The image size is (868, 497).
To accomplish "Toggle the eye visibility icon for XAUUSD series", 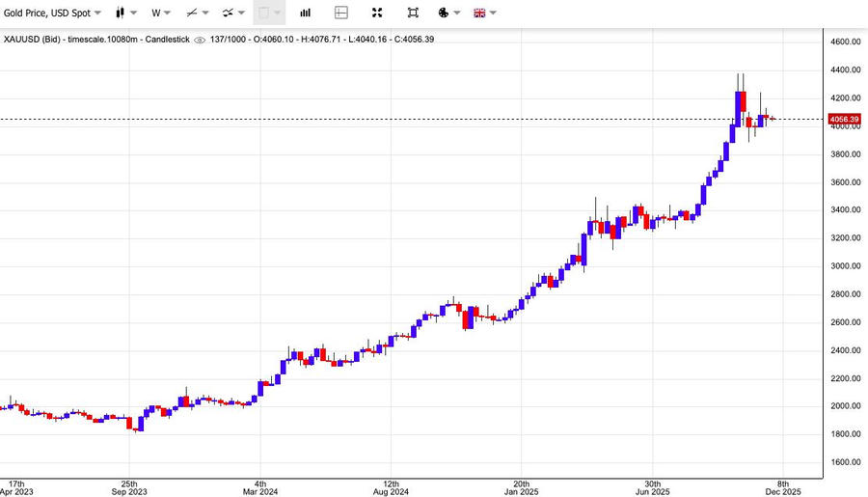I will [200, 40].
